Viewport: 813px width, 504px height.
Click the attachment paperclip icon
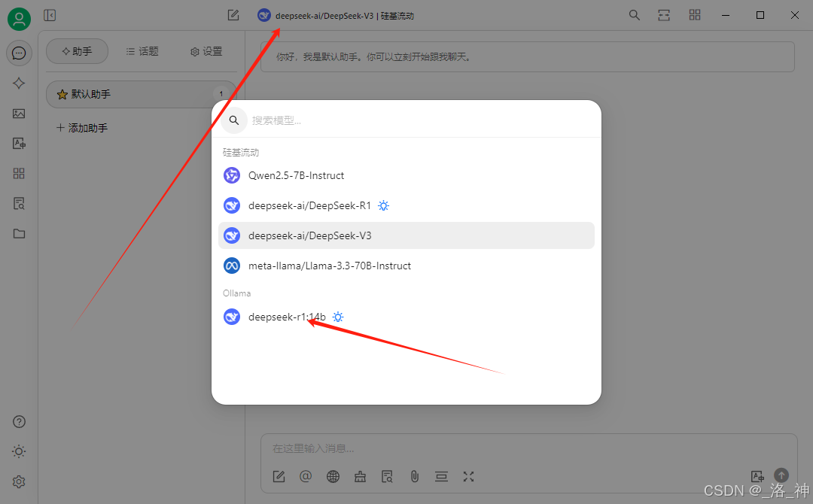(414, 477)
